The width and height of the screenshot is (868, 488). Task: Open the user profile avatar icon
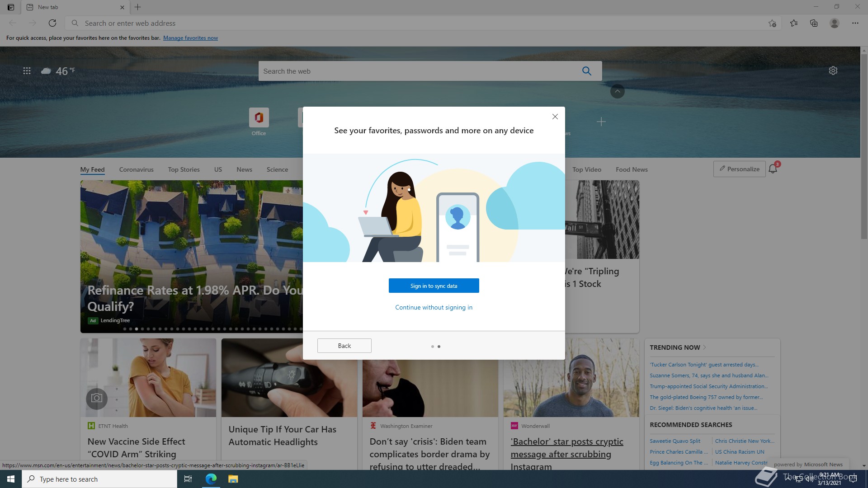click(x=835, y=23)
